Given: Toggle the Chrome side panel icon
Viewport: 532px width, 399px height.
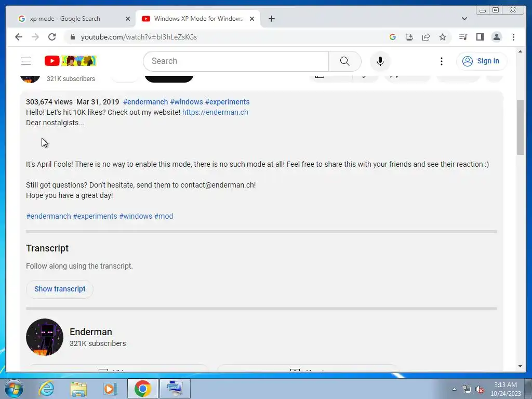Looking at the screenshot, I should coord(480,37).
